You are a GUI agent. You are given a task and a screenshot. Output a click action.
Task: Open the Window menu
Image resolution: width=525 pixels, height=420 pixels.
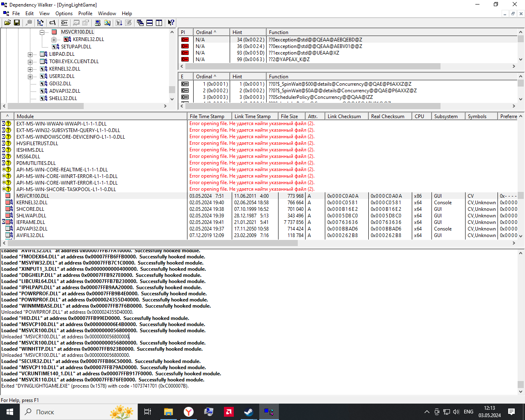[x=107, y=14]
